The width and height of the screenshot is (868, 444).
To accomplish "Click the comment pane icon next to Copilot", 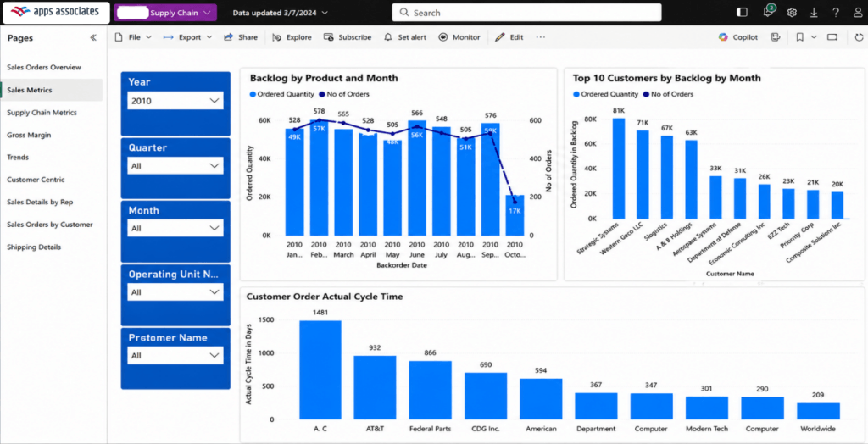I will pyautogui.click(x=776, y=37).
